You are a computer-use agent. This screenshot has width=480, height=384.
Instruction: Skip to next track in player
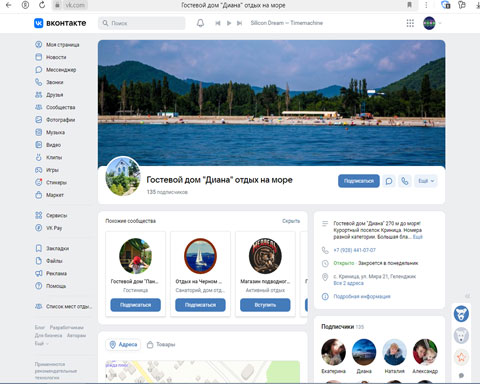[239, 23]
